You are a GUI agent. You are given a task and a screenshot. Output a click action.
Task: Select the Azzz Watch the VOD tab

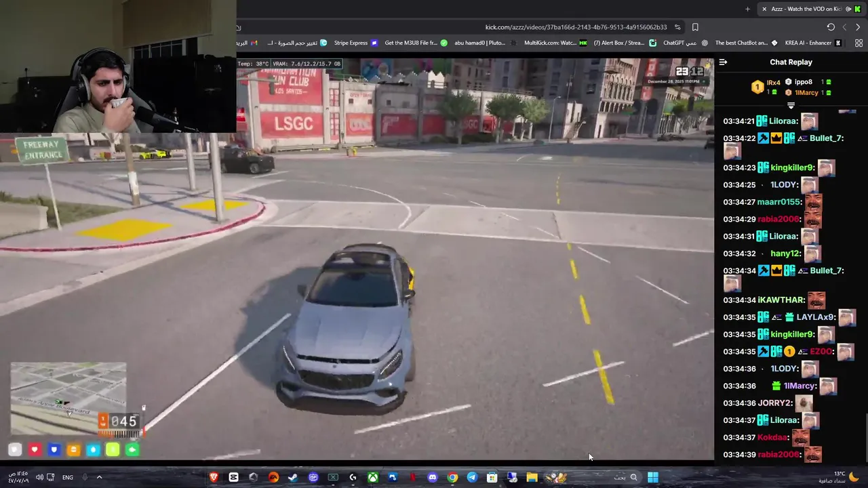click(810, 9)
